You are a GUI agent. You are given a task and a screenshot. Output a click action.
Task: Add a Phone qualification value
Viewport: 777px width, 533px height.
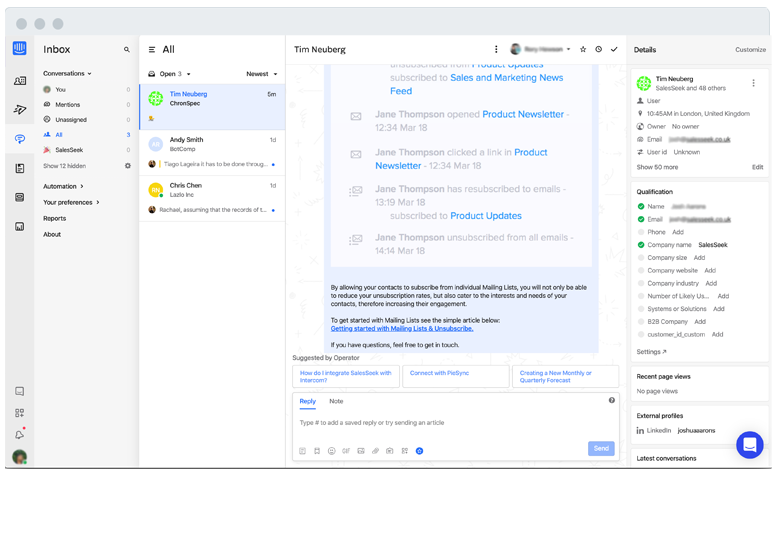tap(678, 232)
